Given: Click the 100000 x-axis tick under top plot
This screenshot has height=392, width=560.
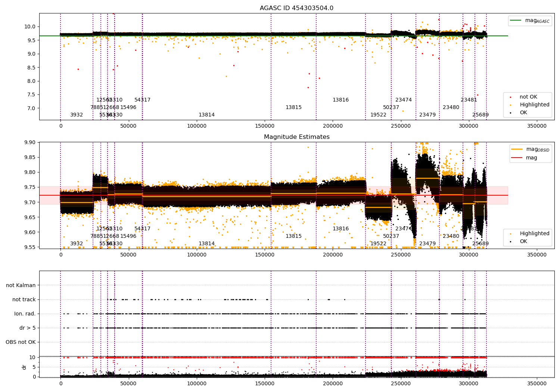Looking at the screenshot, I should tap(197, 126).
